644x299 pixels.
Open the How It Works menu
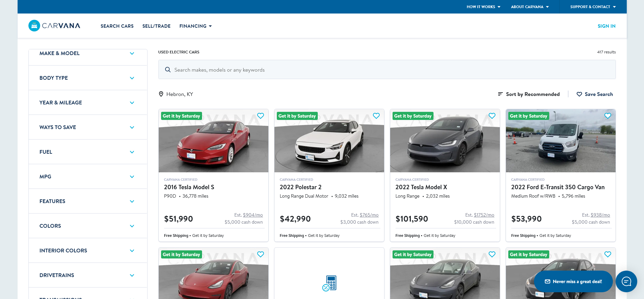[483, 7]
